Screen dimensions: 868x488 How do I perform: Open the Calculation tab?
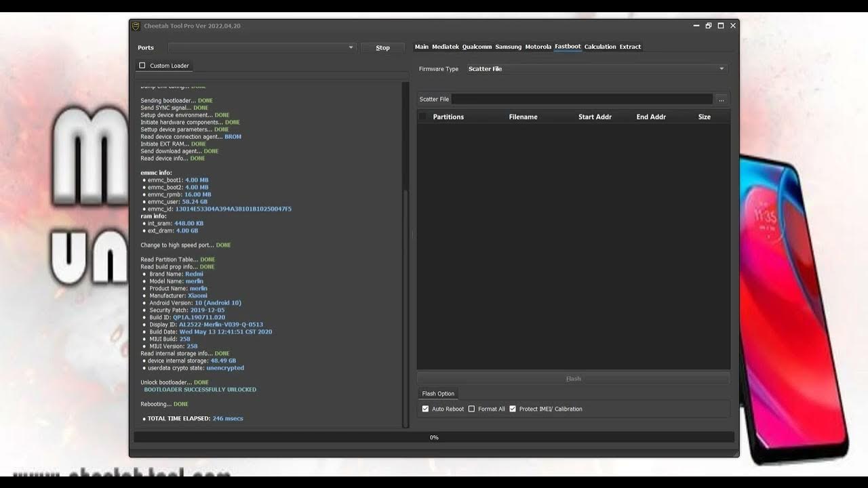point(600,47)
